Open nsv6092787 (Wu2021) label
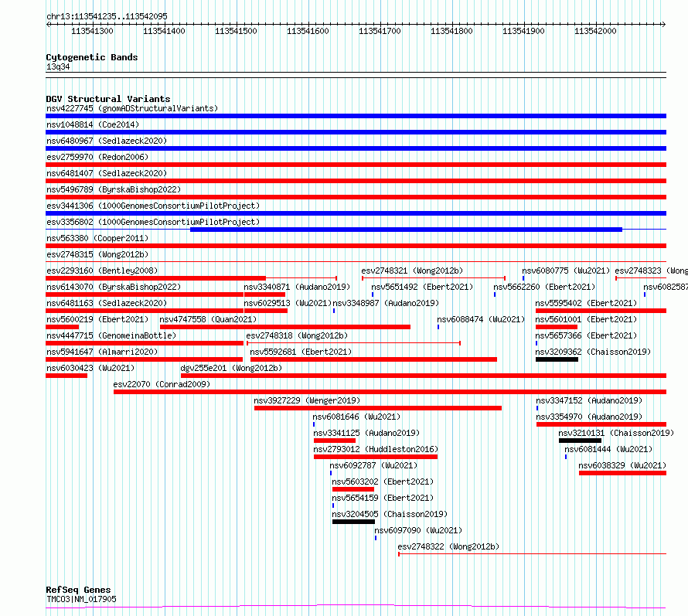Screen dimensions: 688x616 tap(373, 465)
